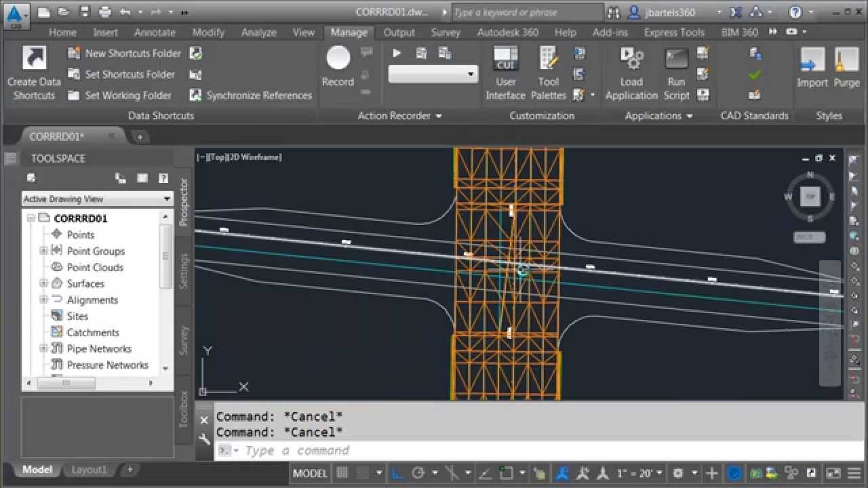Viewport: 868px width, 488px height.
Task: Click Set Working Folder
Action: tap(119, 96)
